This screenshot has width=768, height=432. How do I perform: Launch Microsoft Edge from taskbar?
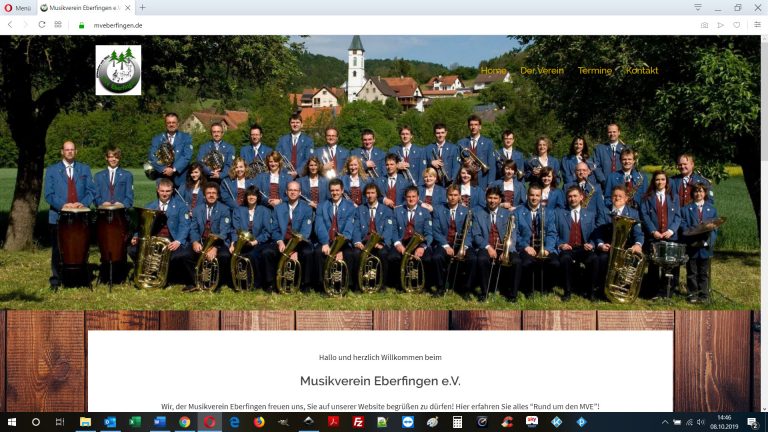click(x=235, y=422)
